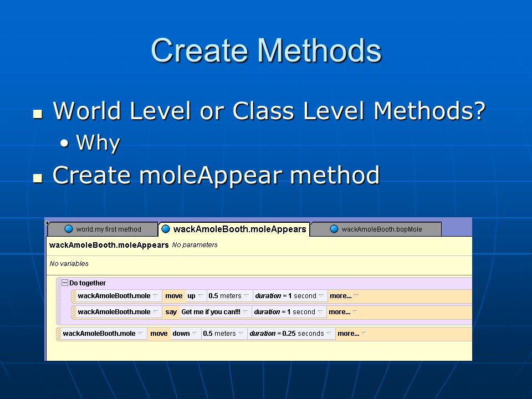
Task: Open duration = 0.25 seconds dropdown
Action: pyautogui.click(x=291, y=334)
